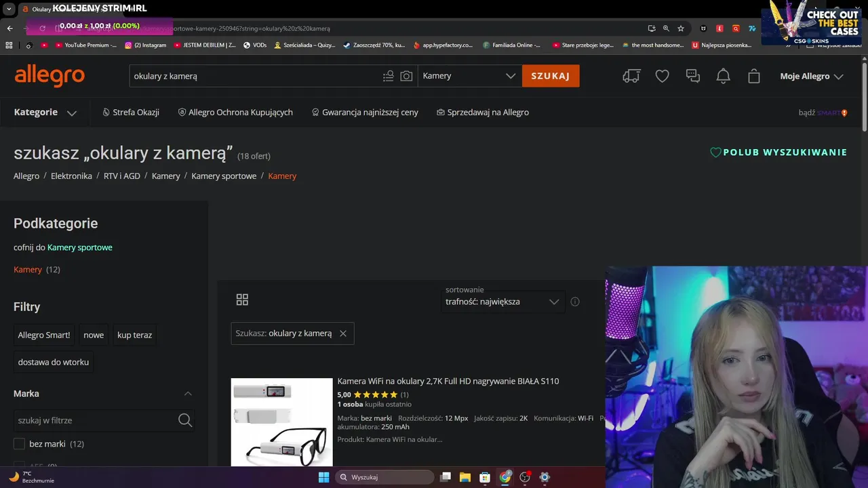Open the Chrome tab list dropdown
868x488 pixels.
tap(9, 9)
